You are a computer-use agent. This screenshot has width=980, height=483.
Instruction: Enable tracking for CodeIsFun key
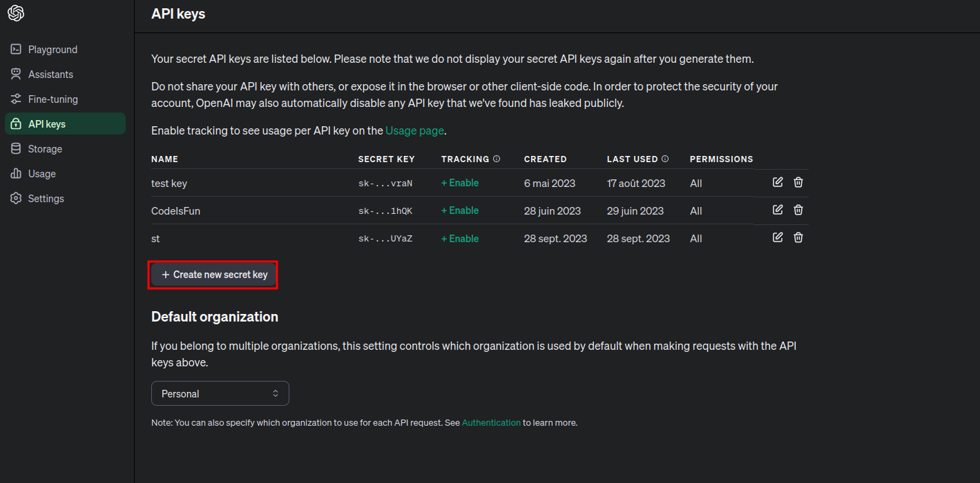(x=460, y=210)
